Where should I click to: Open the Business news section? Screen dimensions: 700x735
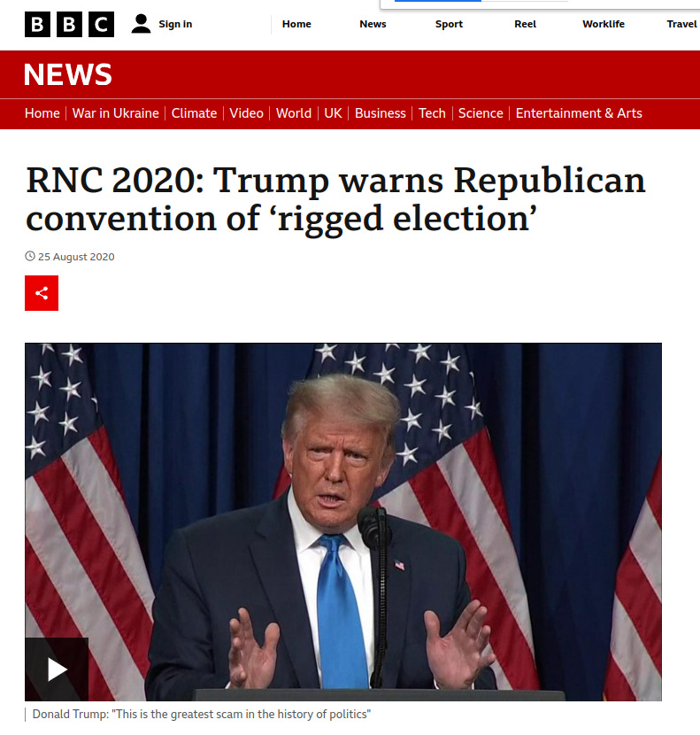point(381,113)
